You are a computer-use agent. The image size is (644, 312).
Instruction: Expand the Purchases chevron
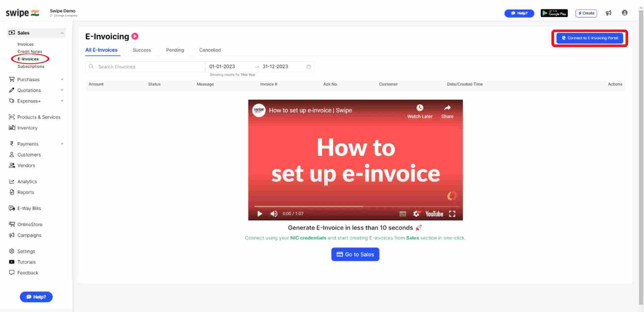point(62,80)
